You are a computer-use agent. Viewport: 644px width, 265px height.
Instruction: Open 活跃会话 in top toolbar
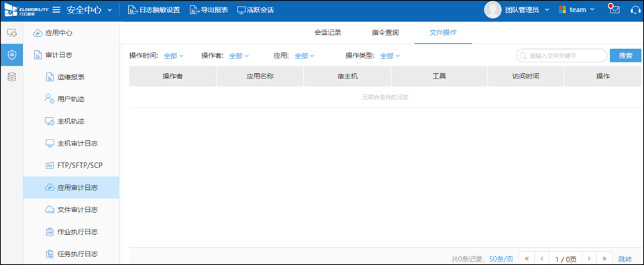pos(256,10)
